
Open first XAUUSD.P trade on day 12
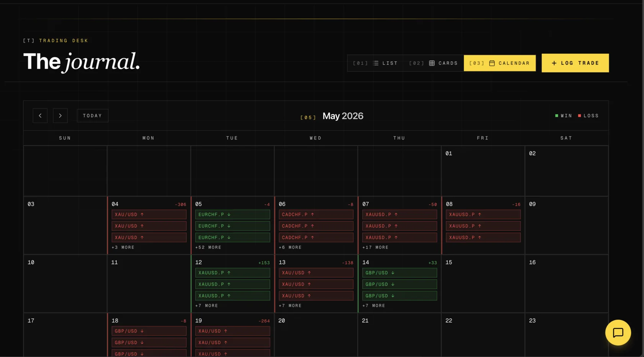[232, 273]
